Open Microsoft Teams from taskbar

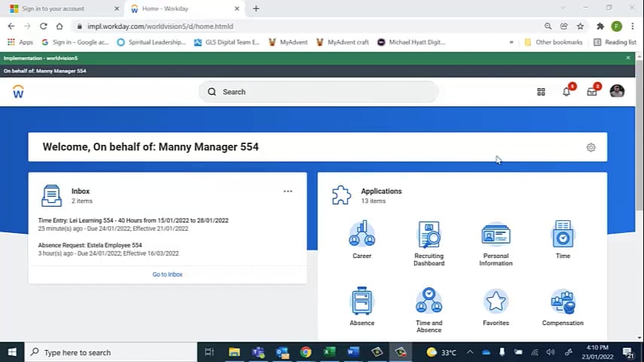coord(258,352)
